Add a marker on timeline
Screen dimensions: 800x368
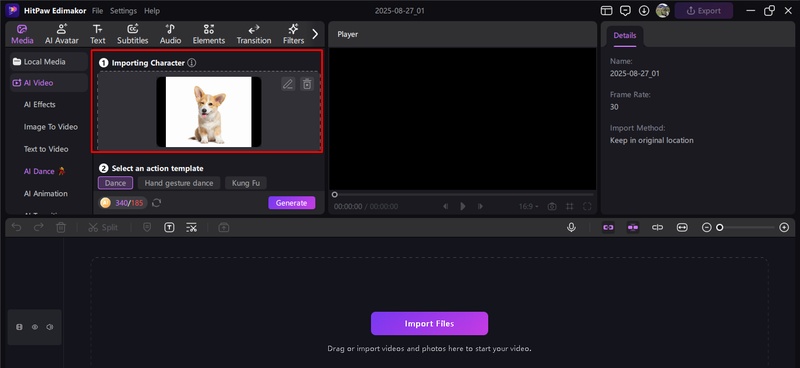pyautogui.click(x=147, y=228)
